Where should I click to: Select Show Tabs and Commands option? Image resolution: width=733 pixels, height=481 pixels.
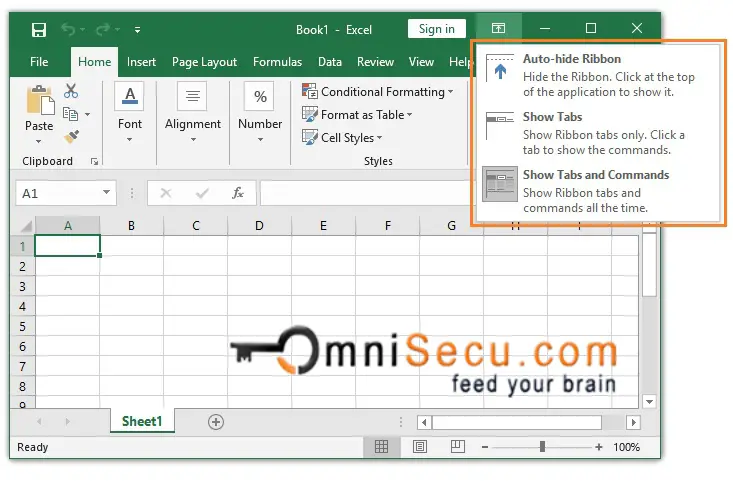click(x=597, y=191)
